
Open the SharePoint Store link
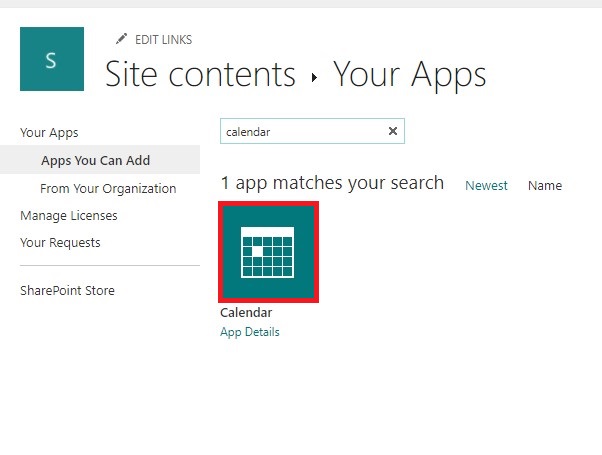[x=68, y=291]
